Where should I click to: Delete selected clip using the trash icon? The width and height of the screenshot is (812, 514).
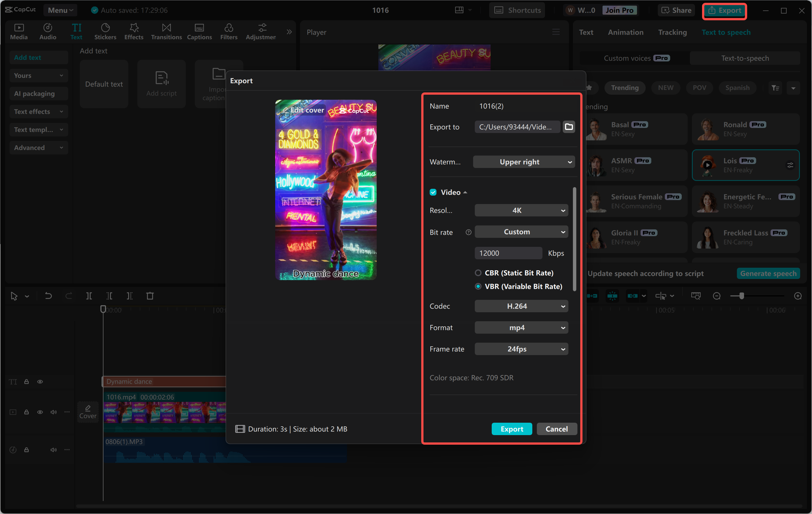pos(150,296)
